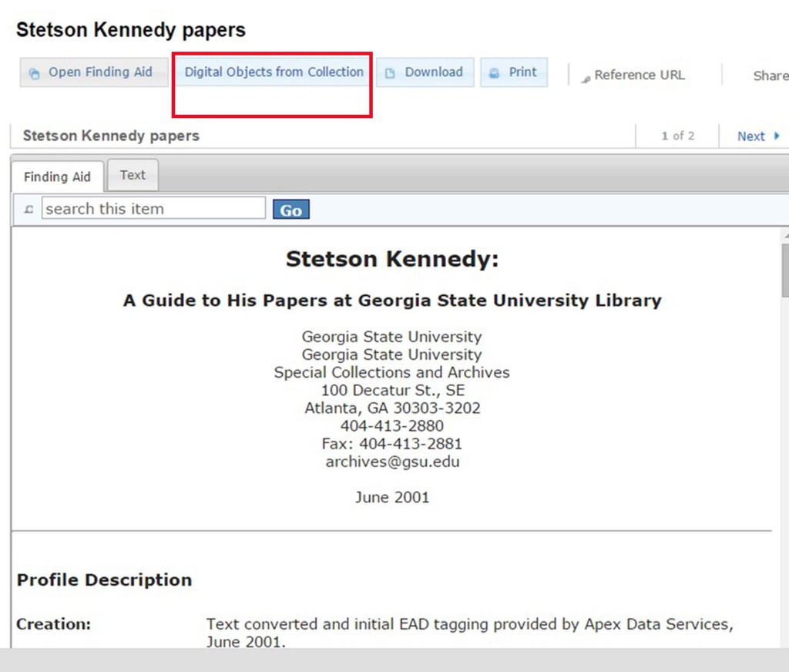Click the Go search button

(x=290, y=210)
